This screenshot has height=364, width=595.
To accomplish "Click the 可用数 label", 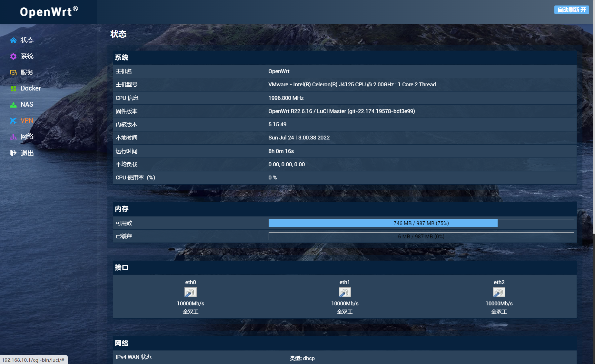I will pyautogui.click(x=124, y=223).
